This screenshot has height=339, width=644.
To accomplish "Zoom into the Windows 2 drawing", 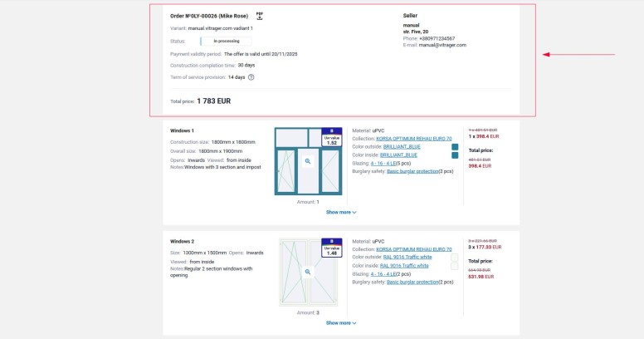I will pyautogui.click(x=307, y=272).
